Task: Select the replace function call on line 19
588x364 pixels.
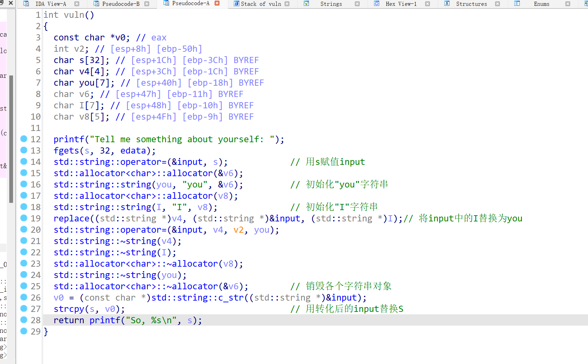Action: point(71,219)
